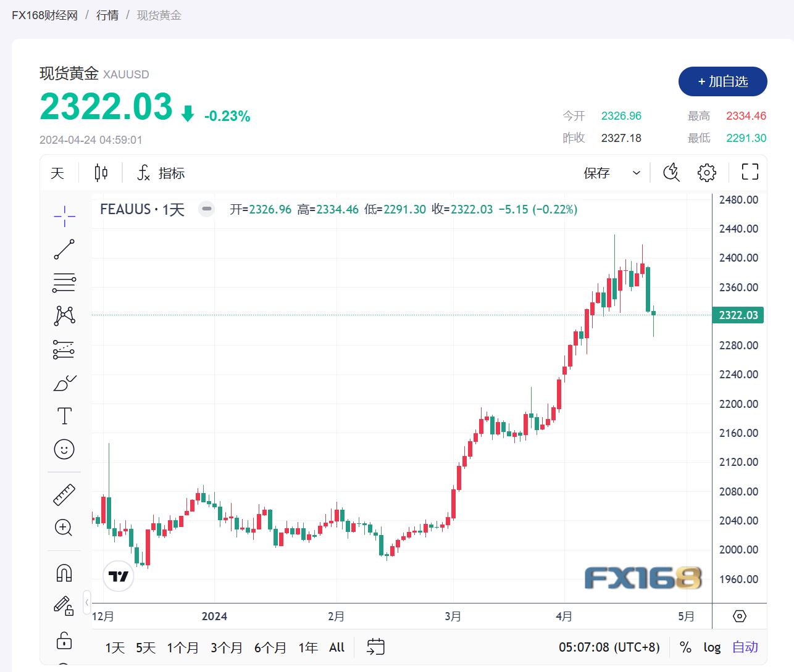
Task: Open candlestick chart style selector
Action: click(x=101, y=173)
